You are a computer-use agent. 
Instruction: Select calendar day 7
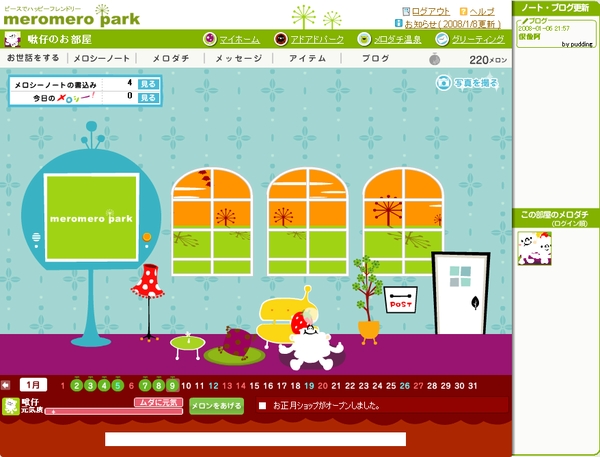pos(145,385)
